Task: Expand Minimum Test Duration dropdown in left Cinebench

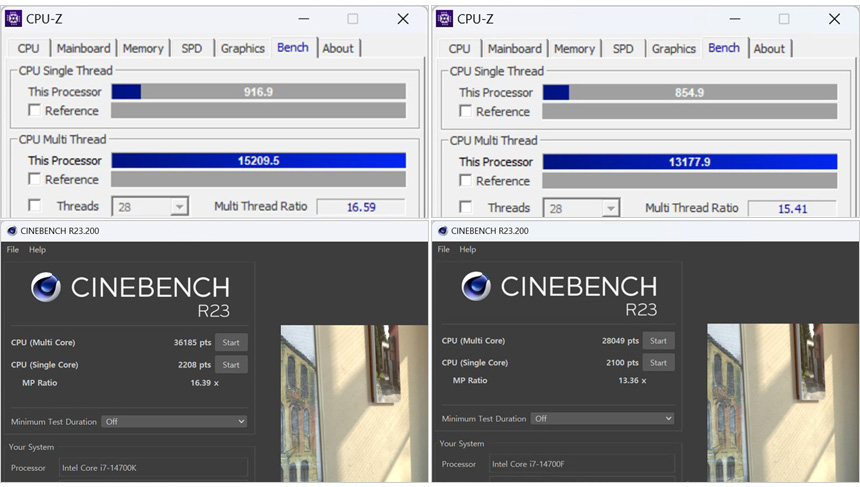Action: (x=174, y=422)
